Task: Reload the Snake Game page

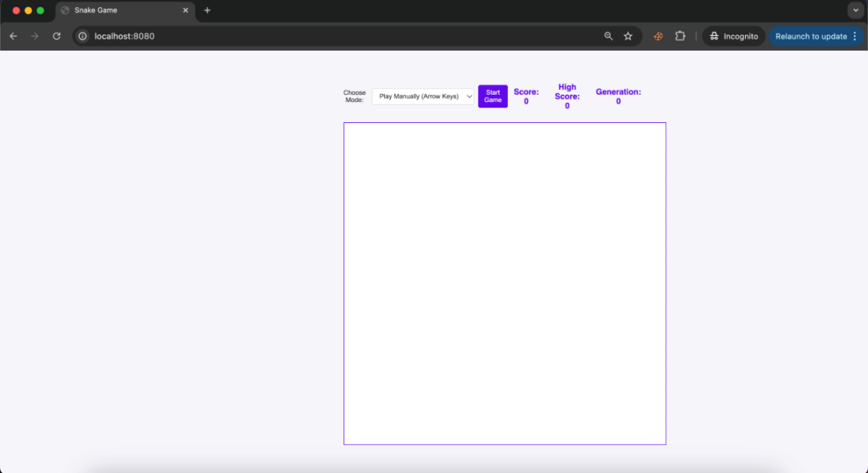Action: pyautogui.click(x=56, y=36)
